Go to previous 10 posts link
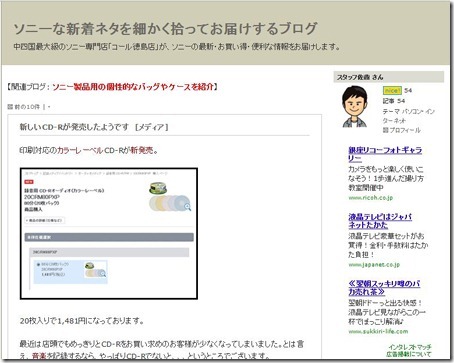Viewport: 454px width, 363px height. [x=27, y=107]
